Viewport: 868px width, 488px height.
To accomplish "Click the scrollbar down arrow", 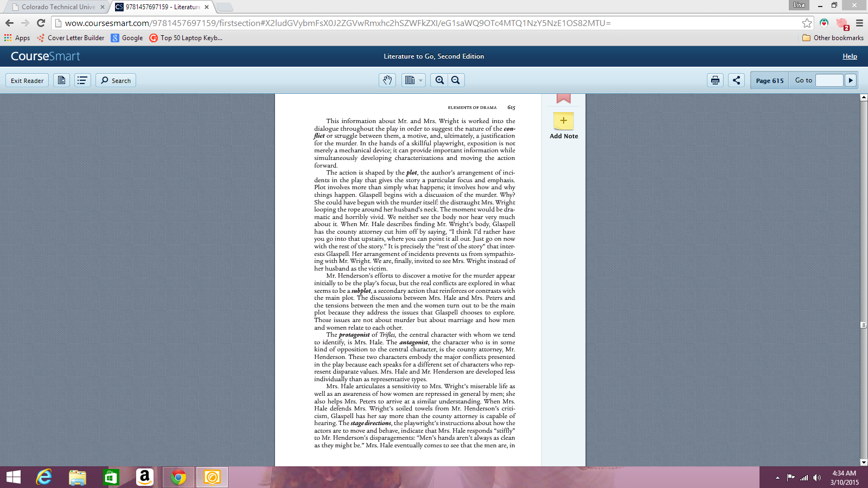I will (864, 463).
